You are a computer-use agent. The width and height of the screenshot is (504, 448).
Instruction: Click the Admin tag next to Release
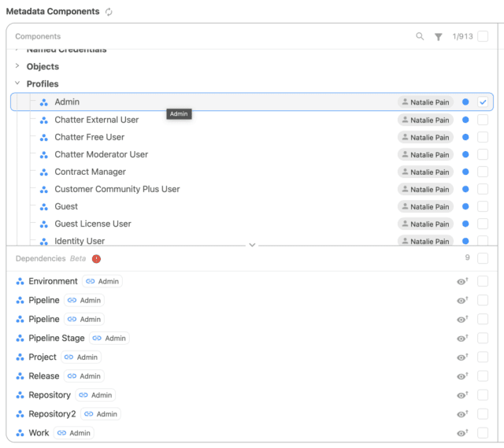[x=84, y=376]
